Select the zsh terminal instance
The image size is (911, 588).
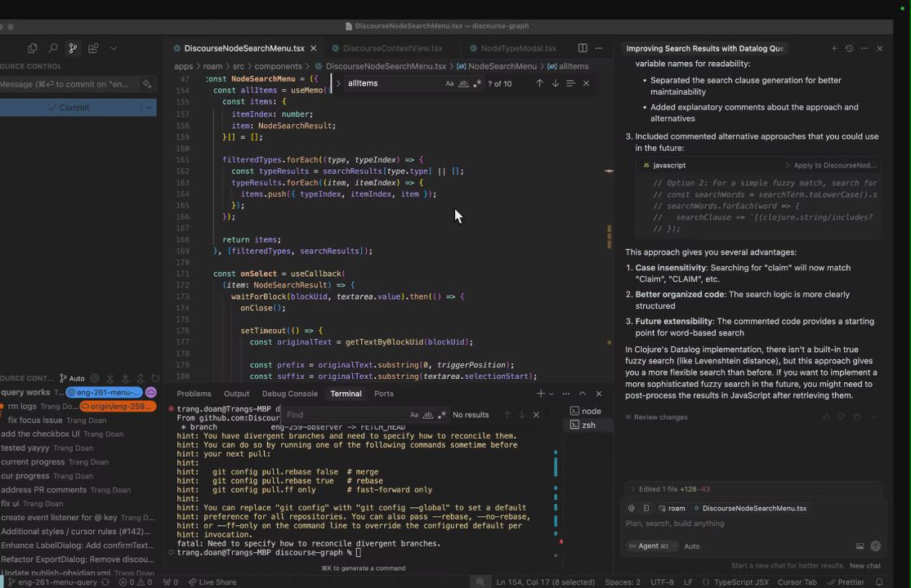[x=588, y=425]
